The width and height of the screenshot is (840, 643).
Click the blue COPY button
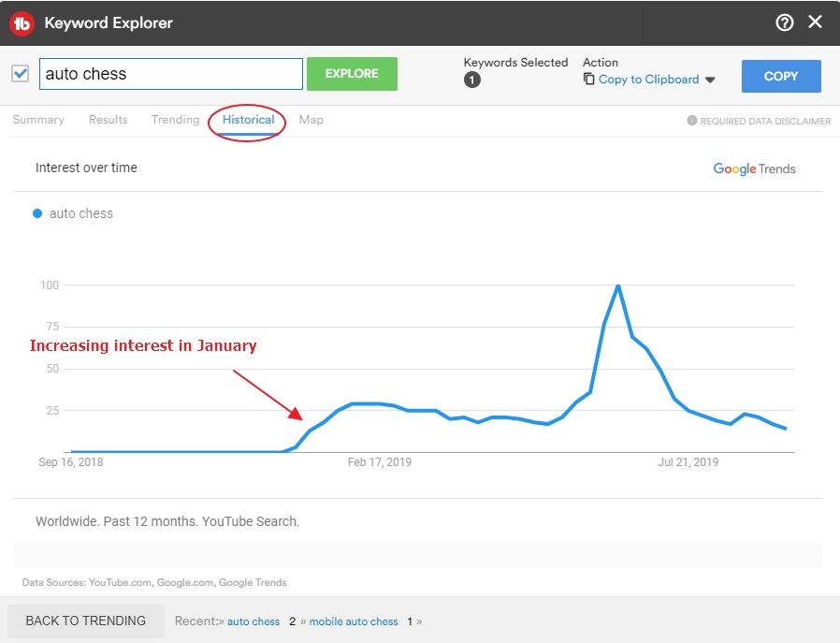pos(781,77)
